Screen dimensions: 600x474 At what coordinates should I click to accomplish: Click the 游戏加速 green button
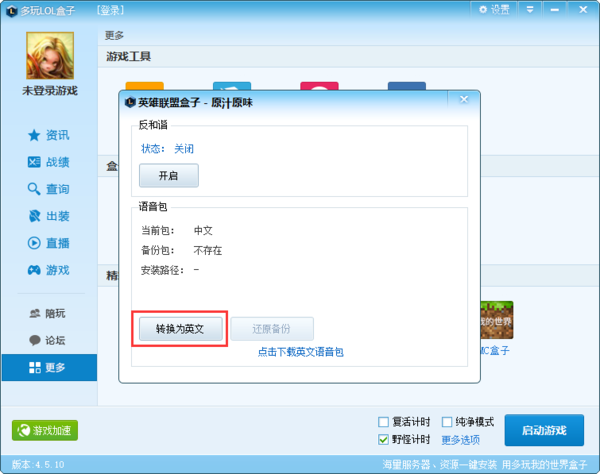click(x=45, y=430)
